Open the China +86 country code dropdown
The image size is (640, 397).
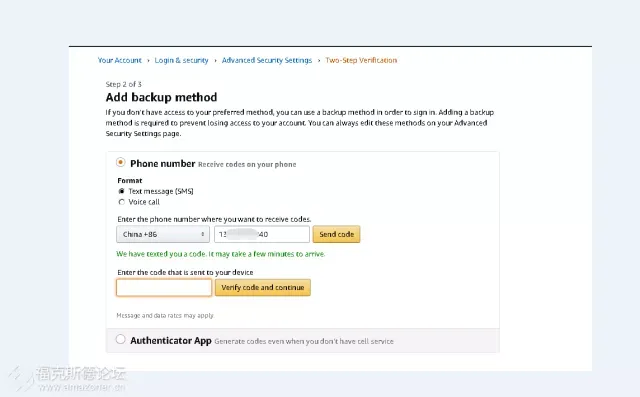pos(163,234)
